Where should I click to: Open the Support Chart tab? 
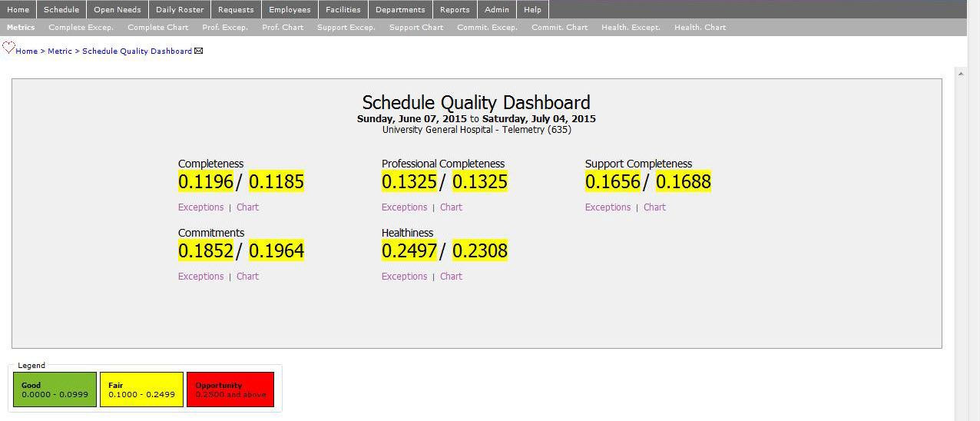pos(416,28)
